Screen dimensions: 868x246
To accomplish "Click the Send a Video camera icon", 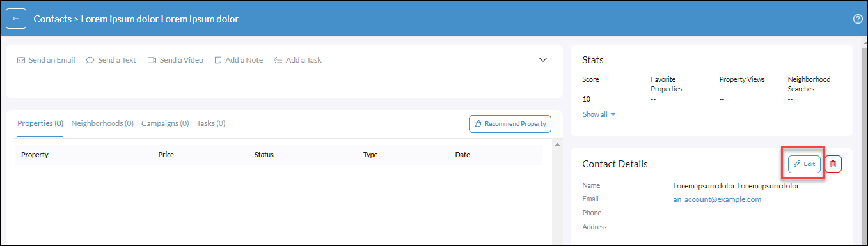I will pyautogui.click(x=152, y=60).
